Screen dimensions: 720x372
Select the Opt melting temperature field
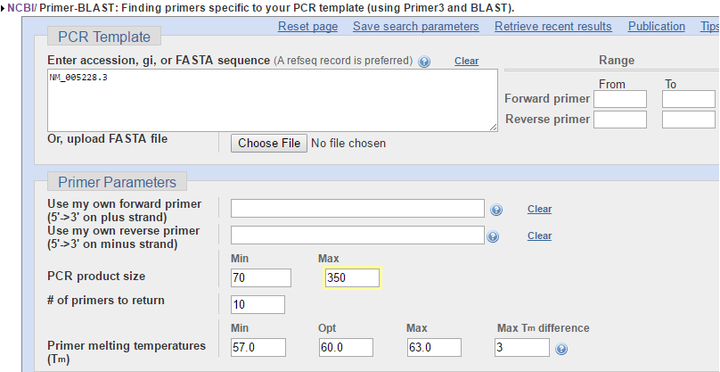click(346, 348)
